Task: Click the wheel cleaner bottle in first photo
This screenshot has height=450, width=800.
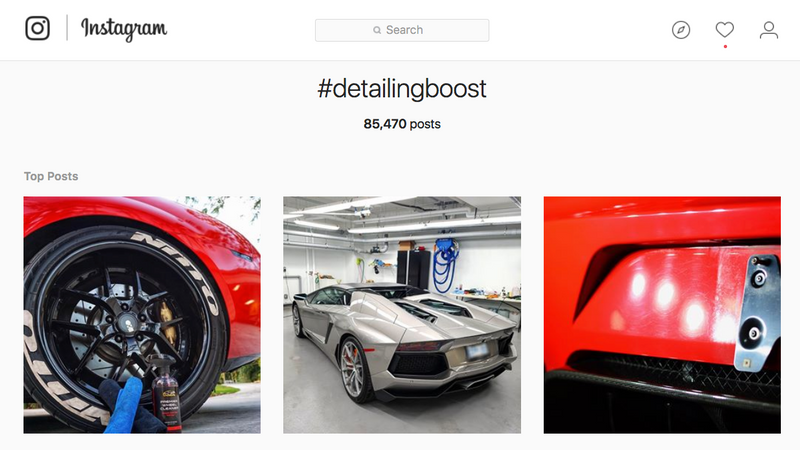Action: click(x=166, y=394)
